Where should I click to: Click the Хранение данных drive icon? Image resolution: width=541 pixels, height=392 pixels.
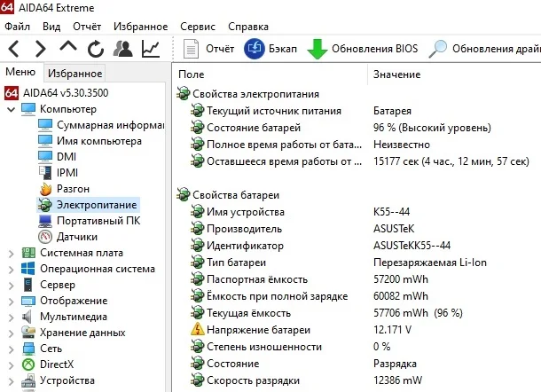coord(28,333)
